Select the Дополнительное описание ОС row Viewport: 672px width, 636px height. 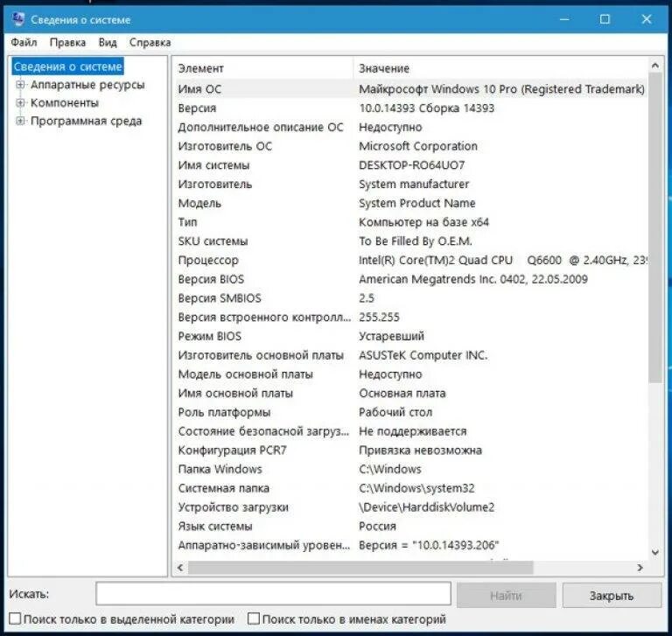click(411, 127)
